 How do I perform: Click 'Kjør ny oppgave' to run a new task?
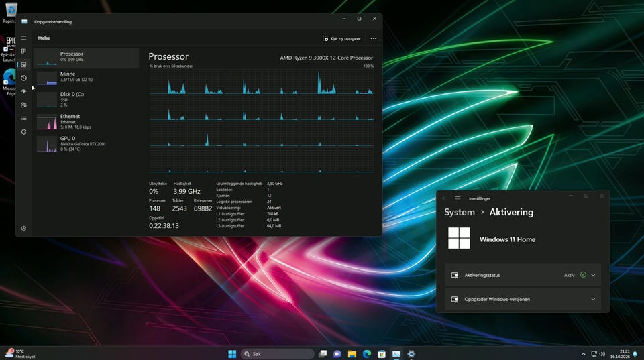coord(341,38)
